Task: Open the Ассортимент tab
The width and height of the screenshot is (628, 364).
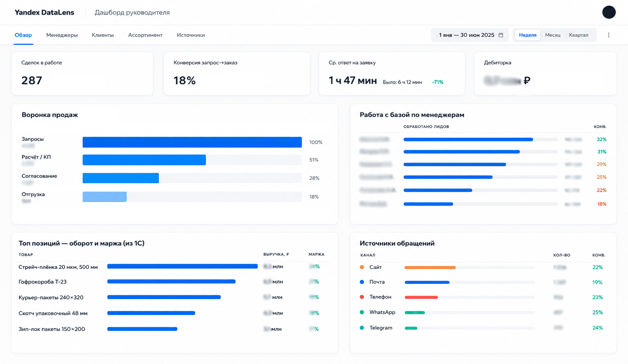Action: tap(145, 35)
